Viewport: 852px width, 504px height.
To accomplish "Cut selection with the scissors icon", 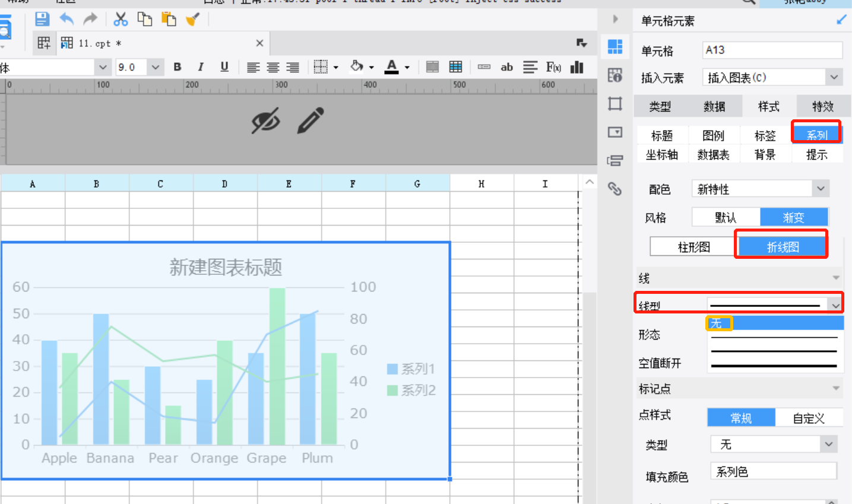I will (x=121, y=19).
